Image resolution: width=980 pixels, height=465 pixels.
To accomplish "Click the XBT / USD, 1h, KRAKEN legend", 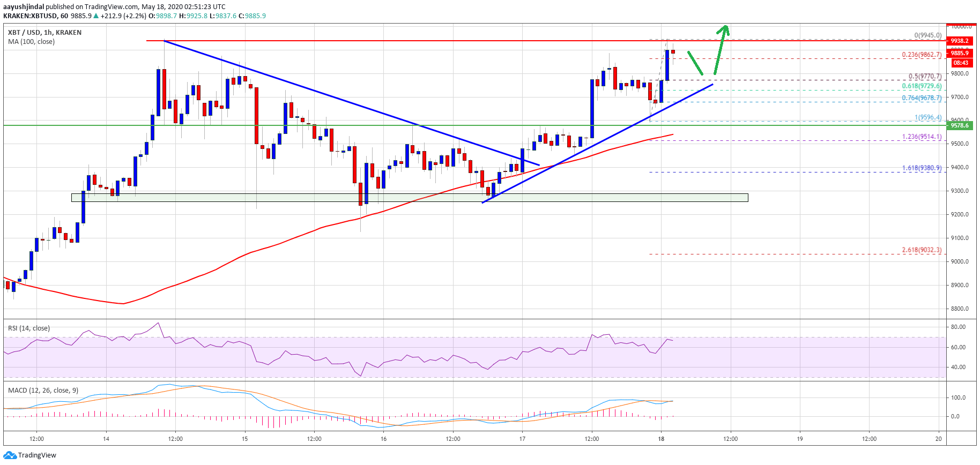I will click(x=45, y=33).
